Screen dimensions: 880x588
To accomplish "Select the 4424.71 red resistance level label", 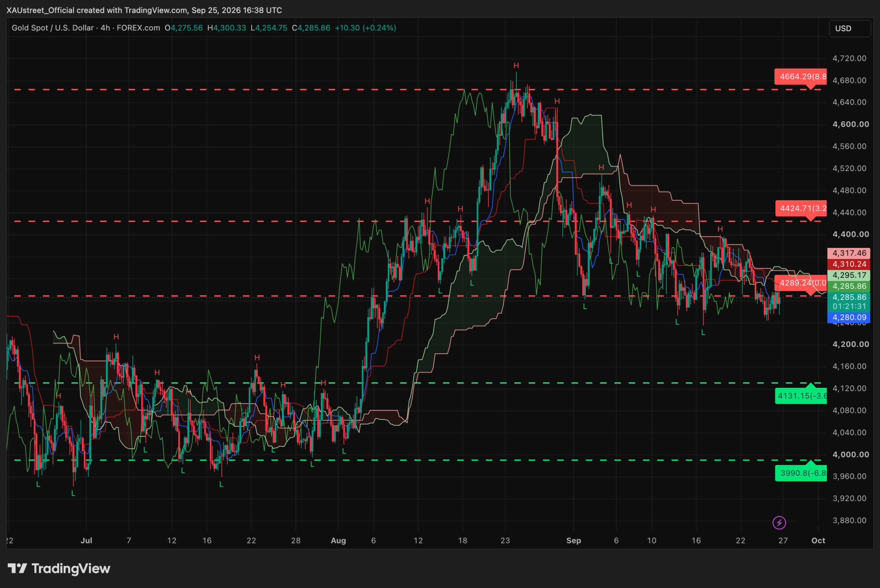I will [801, 208].
